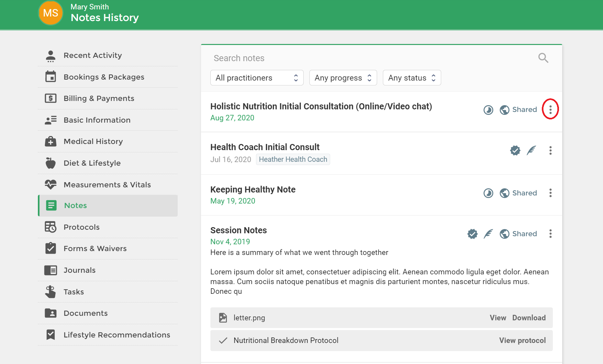Open Health Coach Initial Consult title

265,147
